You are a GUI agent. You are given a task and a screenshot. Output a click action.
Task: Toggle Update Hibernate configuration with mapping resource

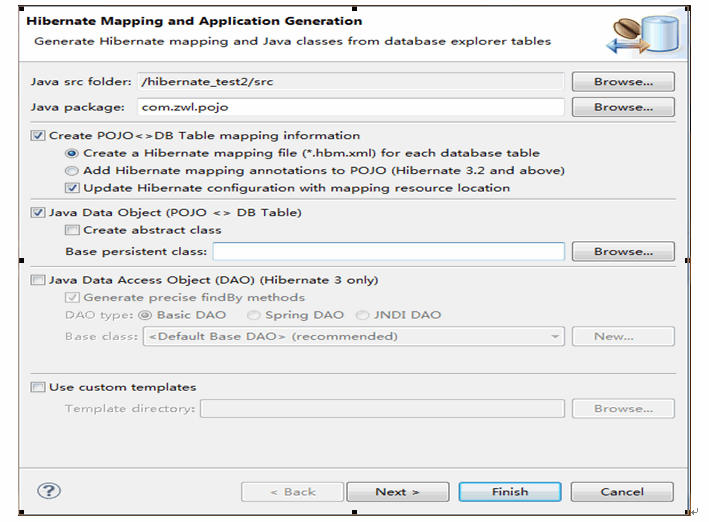tap(72, 188)
